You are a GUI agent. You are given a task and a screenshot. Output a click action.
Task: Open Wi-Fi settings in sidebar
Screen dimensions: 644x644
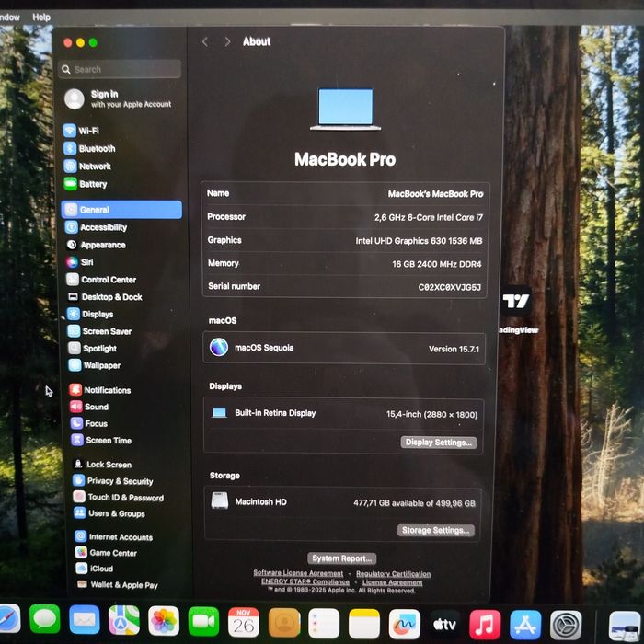click(x=81, y=131)
